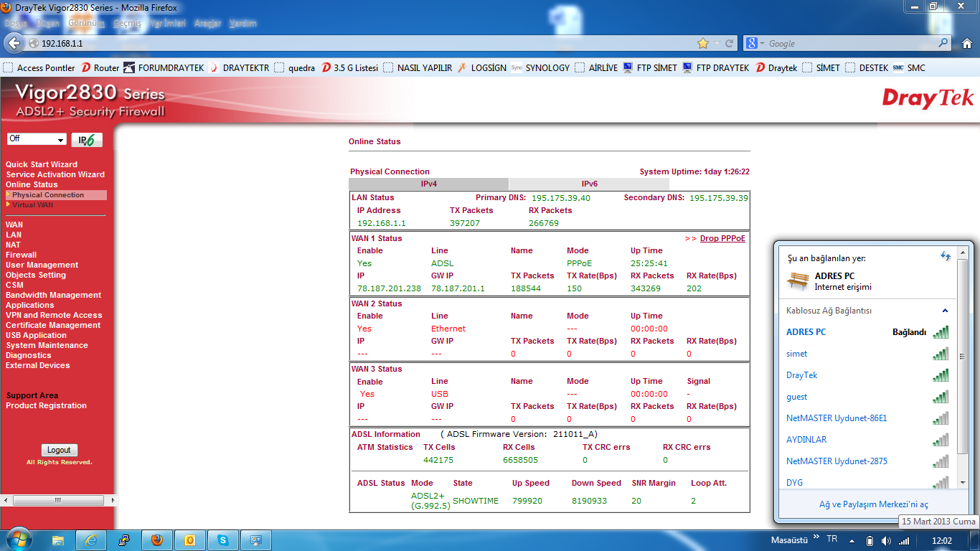Open Ağ ve Paylaşım Merkezi link
The width and height of the screenshot is (980, 551).
(x=873, y=504)
